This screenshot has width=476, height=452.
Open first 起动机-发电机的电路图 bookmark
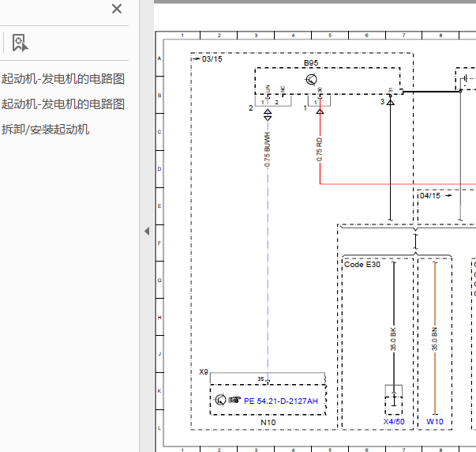pyautogui.click(x=63, y=79)
